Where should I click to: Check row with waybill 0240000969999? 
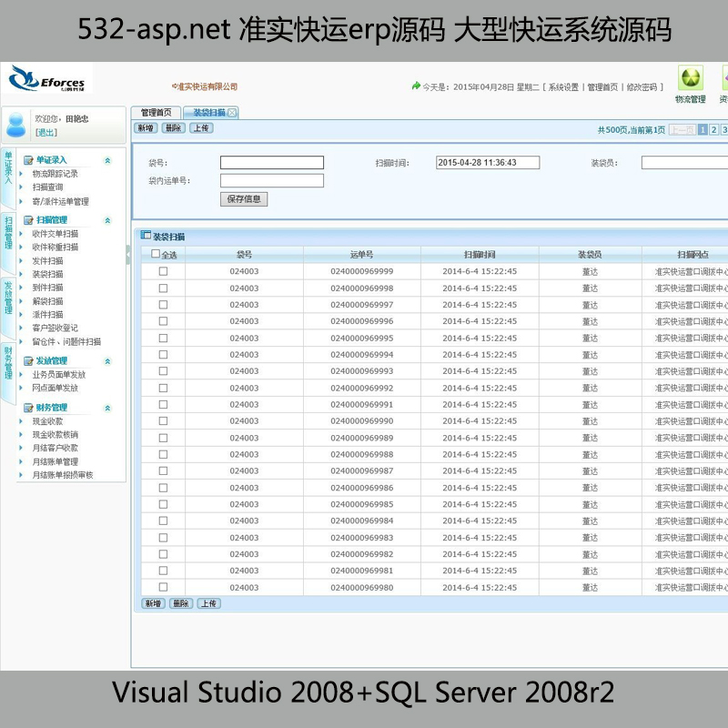click(x=163, y=271)
